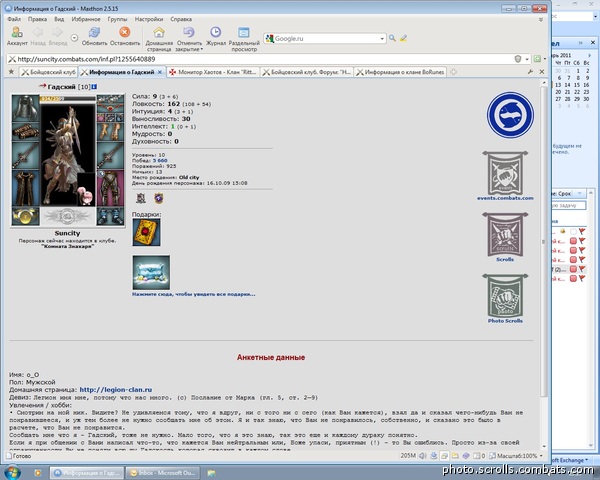Open the Google.ru search engine dropdown

382,39
